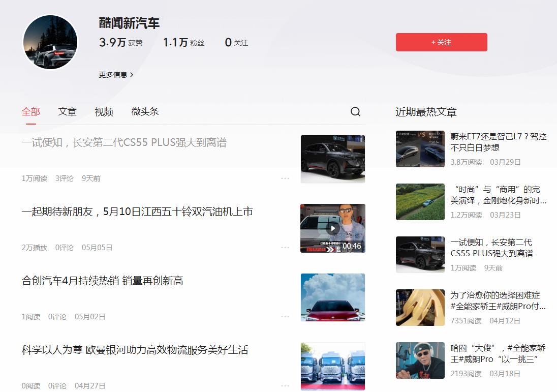Image resolution: width=557 pixels, height=392 pixels.
Task: Select the 全部 tab
Action: click(x=31, y=111)
